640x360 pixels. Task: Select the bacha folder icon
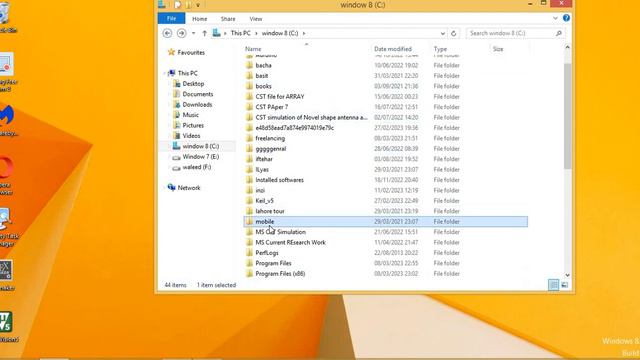(249, 65)
